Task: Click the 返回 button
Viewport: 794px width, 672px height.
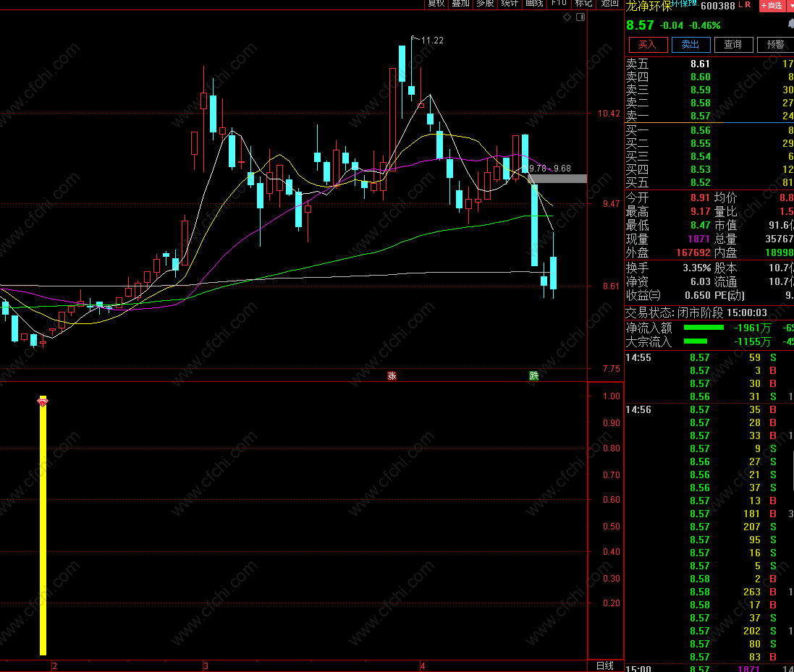Action: point(609,4)
